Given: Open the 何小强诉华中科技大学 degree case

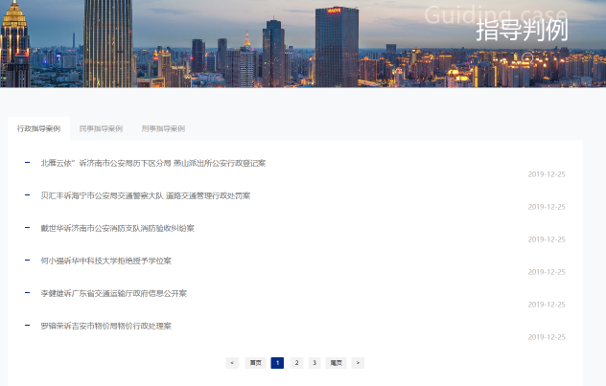Looking at the screenshot, I should [106, 261].
